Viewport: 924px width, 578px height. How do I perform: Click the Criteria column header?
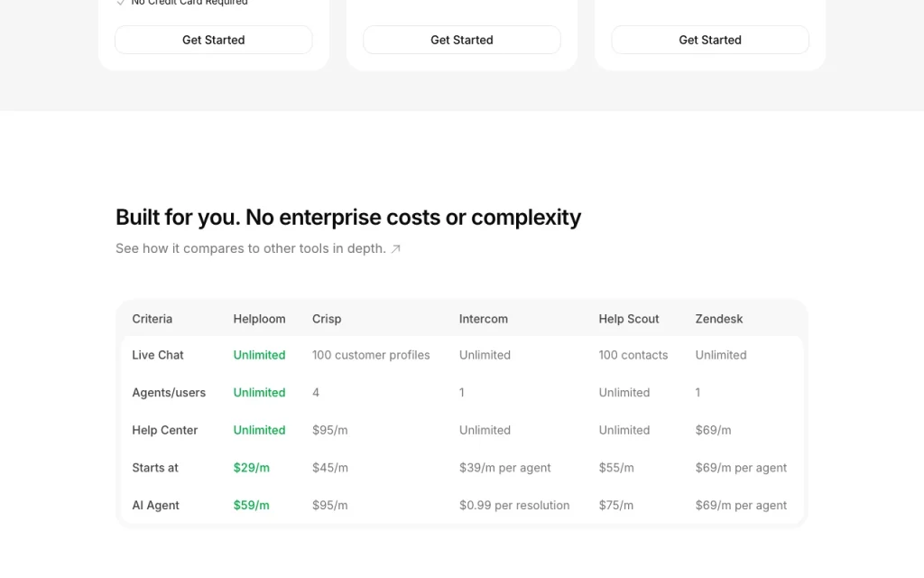pos(152,319)
